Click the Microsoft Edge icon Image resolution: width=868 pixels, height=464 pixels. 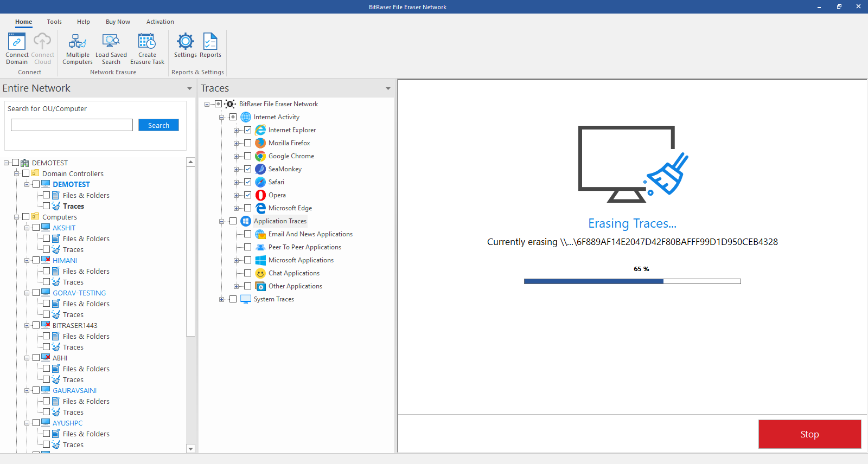click(261, 208)
